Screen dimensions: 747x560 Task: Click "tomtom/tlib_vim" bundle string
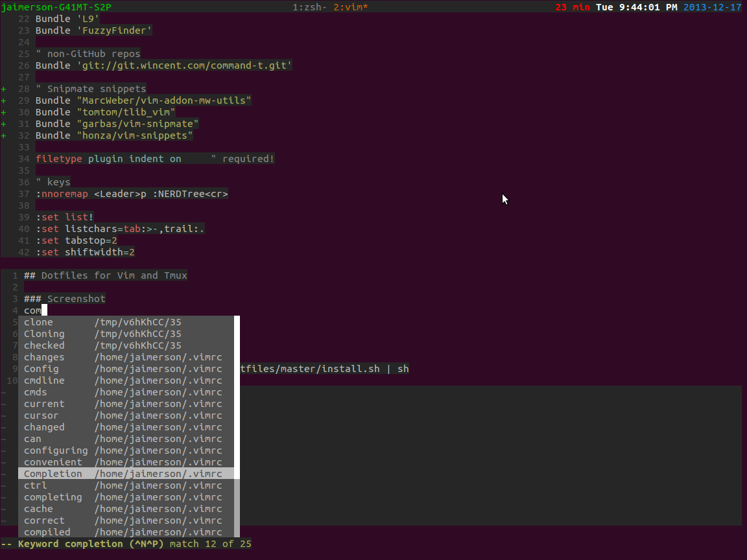click(x=126, y=112)
